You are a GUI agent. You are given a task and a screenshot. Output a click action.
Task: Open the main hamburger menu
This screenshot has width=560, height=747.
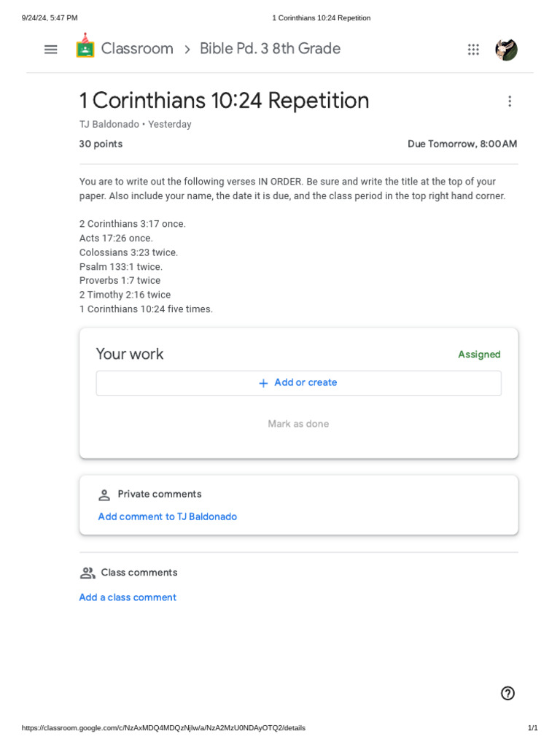point(50,50)
